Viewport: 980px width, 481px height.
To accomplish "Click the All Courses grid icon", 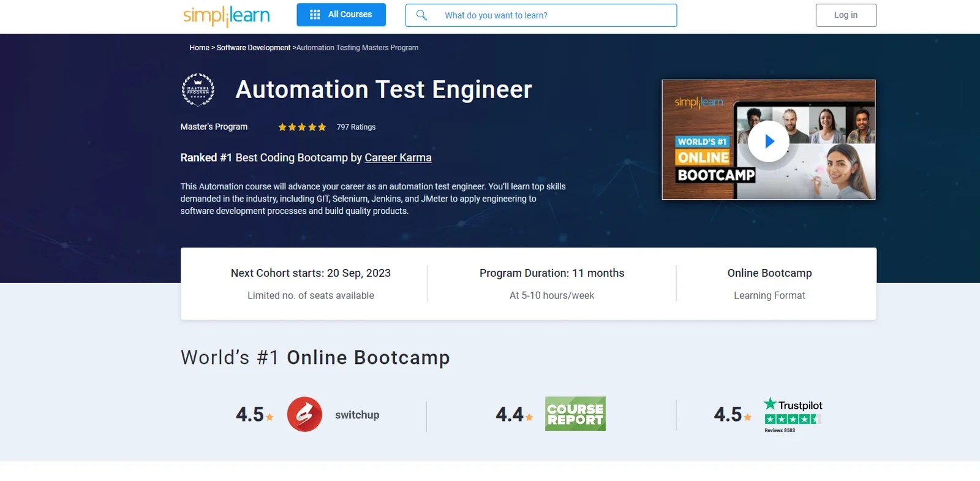I will click(315, 15).
